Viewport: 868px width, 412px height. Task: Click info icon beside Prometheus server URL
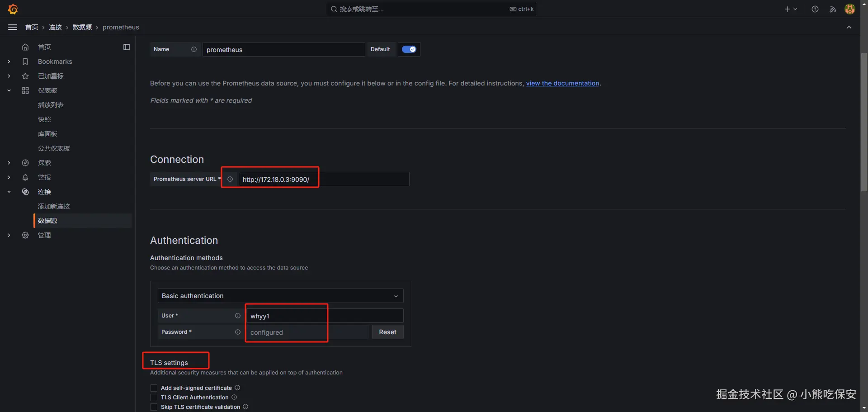[230, 179]
